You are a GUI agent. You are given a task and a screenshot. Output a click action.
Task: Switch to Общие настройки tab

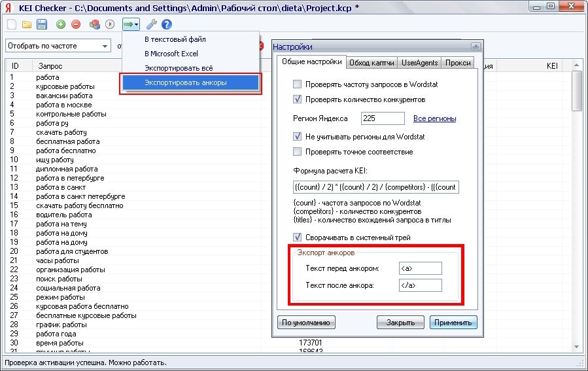[311, 62]
